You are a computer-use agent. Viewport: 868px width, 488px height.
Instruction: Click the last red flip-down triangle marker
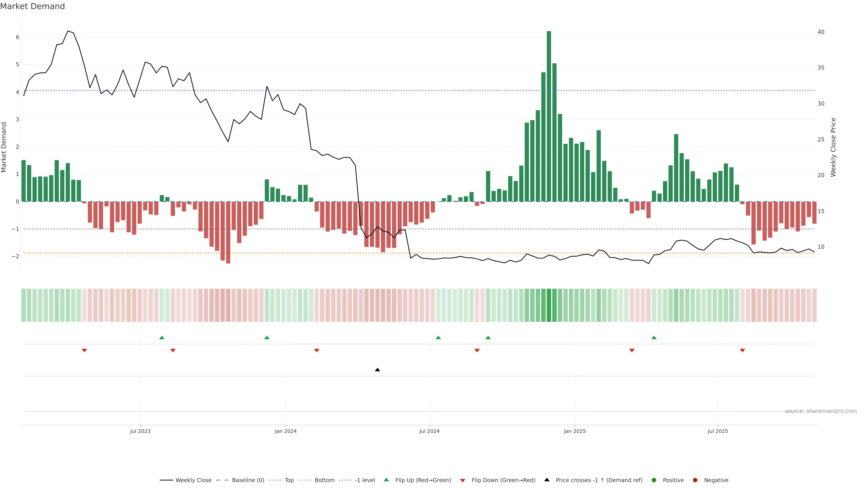pos(742,351)
